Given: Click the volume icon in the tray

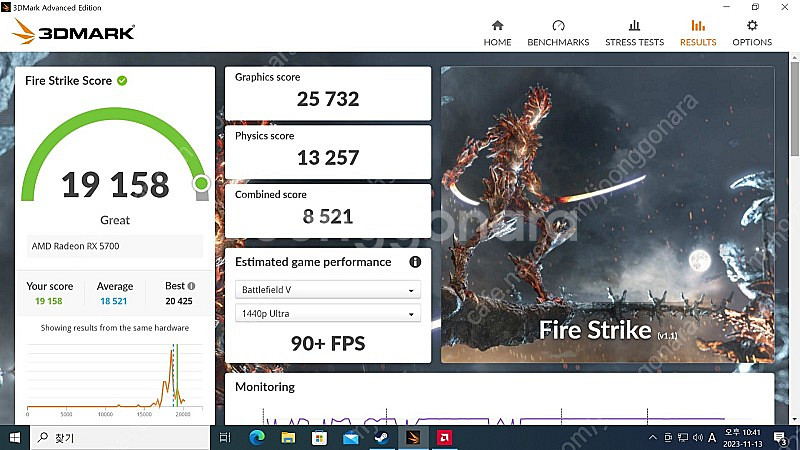Looking at the screenshot, I should point(698,437).
